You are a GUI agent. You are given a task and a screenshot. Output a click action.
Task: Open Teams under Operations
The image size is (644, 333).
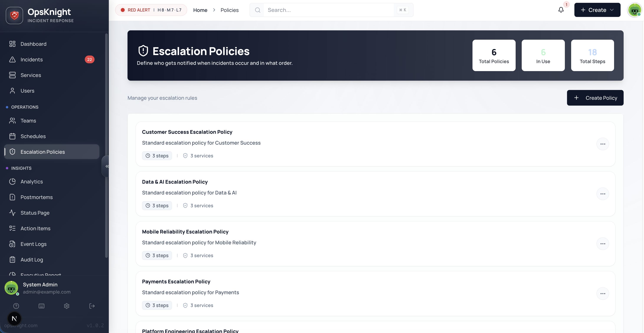pos(28,121)
